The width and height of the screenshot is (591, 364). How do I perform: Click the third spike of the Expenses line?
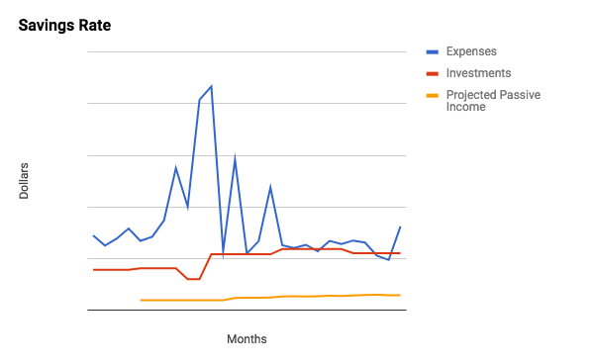tap(270, 187)
